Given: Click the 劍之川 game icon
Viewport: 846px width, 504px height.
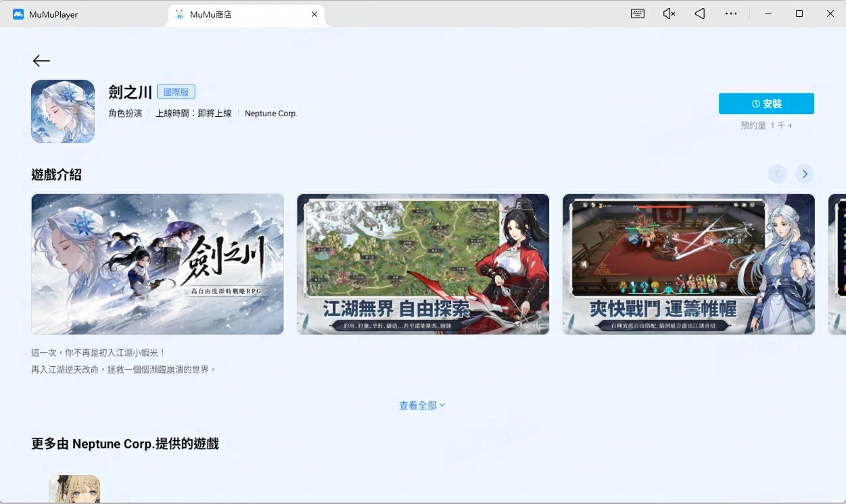Looking at the screenshot, I should (63, 111).
